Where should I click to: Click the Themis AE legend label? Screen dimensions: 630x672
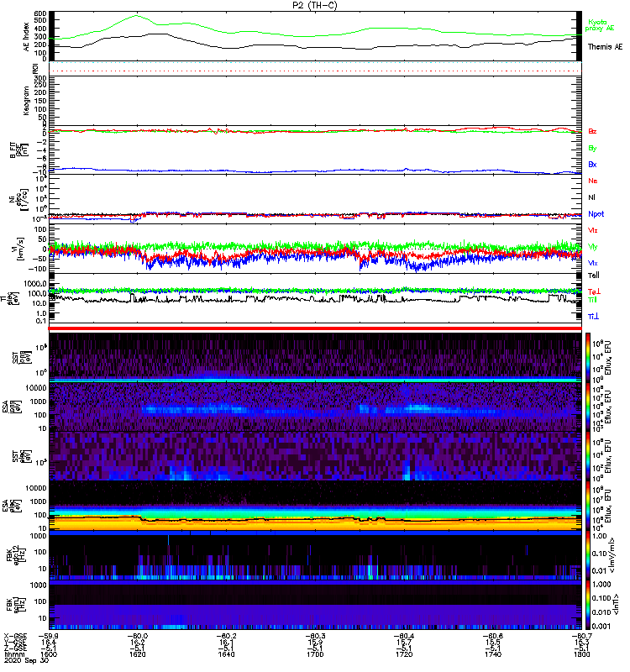click(x=605, y=47)
